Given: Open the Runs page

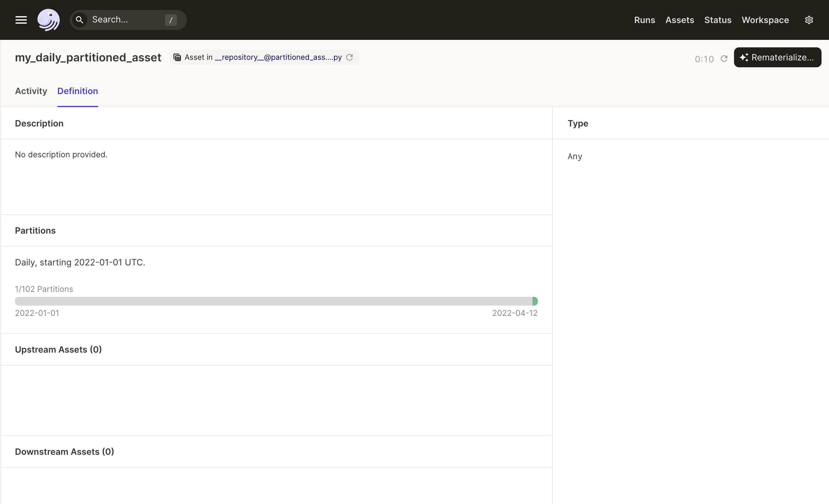Looking at the screenshot, I should click(644, 20).
